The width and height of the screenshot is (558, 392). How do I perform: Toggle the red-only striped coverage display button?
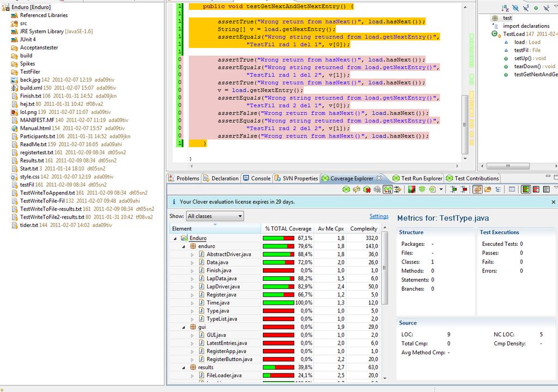point(536,190)
